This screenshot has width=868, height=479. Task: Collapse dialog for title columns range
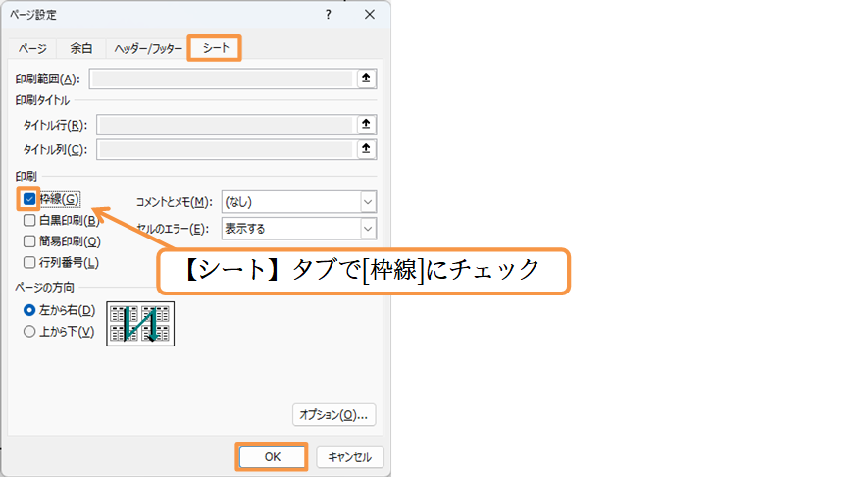(x=366, y=149)
